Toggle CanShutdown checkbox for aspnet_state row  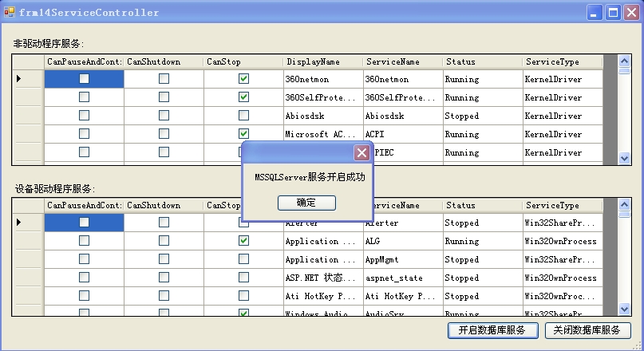pyautogui.click(x=164, y=278)
